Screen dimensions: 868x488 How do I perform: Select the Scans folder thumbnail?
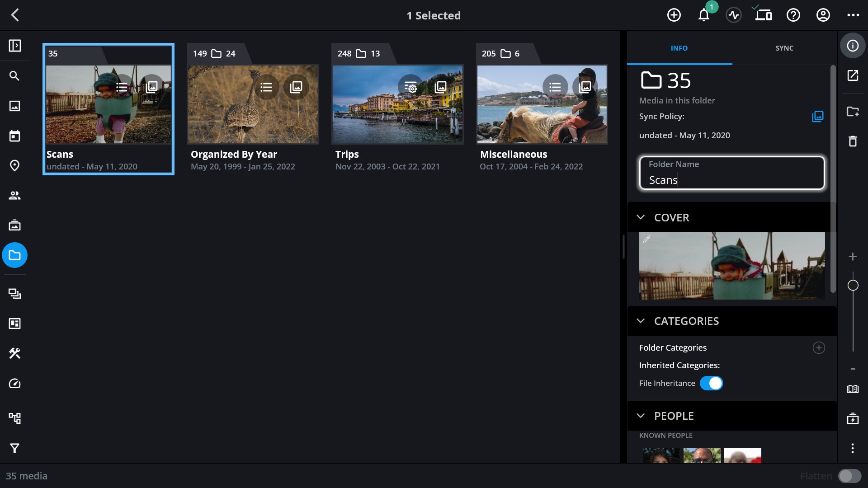coord(108,104)
